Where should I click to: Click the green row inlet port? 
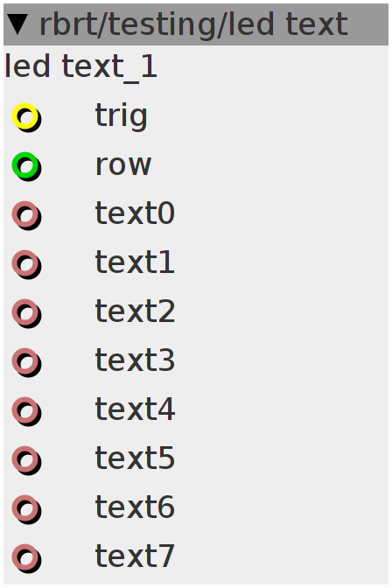[26, 165]
